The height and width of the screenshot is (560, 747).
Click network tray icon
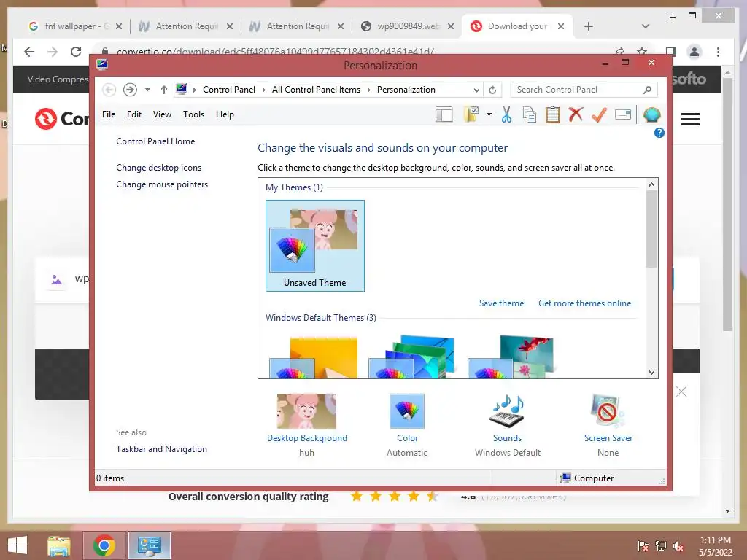point(661,546)
